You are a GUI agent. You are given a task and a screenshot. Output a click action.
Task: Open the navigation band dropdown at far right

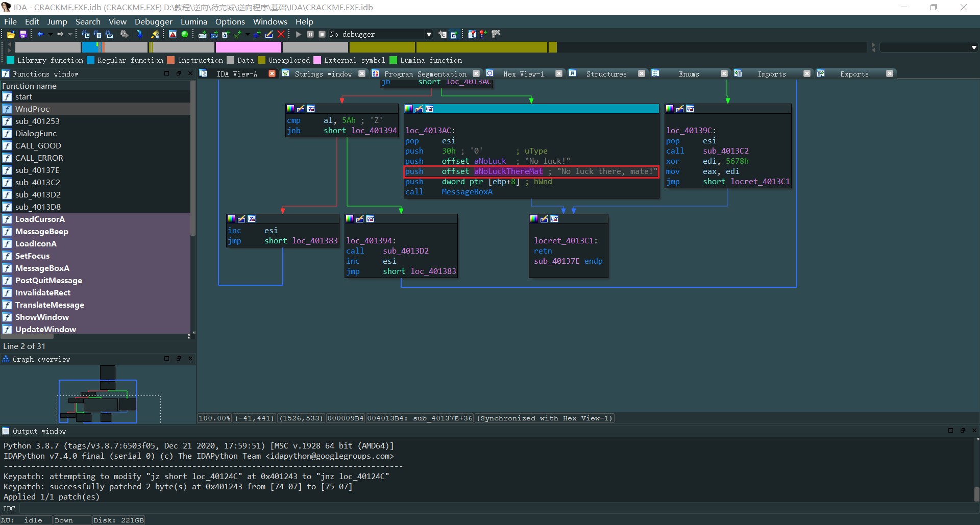pyautogui.click(x=974, y=47)
